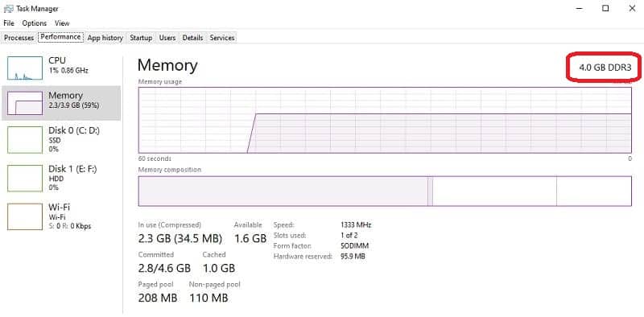The image size is (644, 317).
Task: Select the CPU usage mini graph
Action: click(x=25, y=68)
